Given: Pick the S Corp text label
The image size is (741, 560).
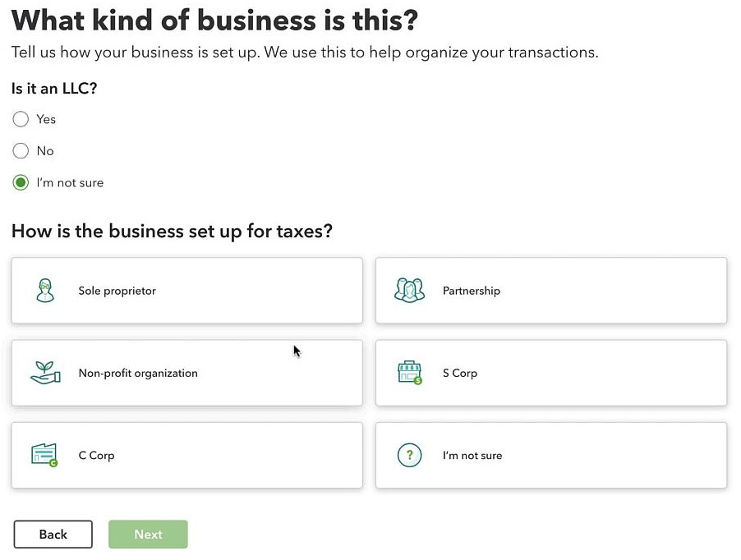Looking at the screenshot, I should (460, 373).
